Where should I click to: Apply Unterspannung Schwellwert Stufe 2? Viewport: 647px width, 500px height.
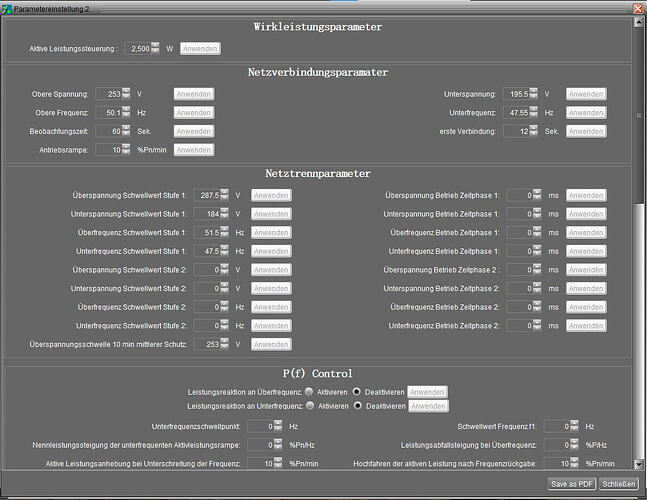pyautogui.click(x=271, y=288)
